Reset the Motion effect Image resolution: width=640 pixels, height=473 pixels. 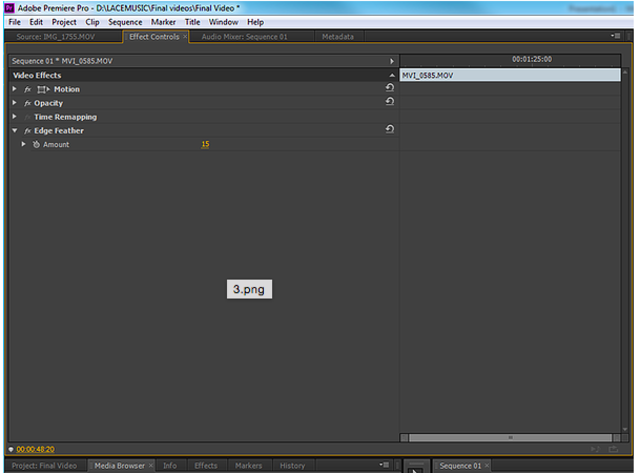pyautogui.click(x=390, y=88)
